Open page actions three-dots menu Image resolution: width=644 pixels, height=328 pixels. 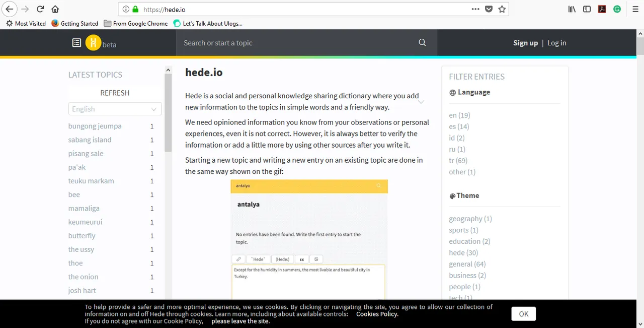click(x=475, y=9)
